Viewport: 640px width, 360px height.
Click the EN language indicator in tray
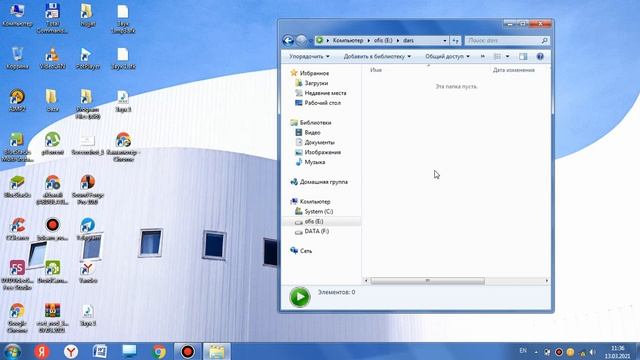pyautogui.click(x=523, y=351)
